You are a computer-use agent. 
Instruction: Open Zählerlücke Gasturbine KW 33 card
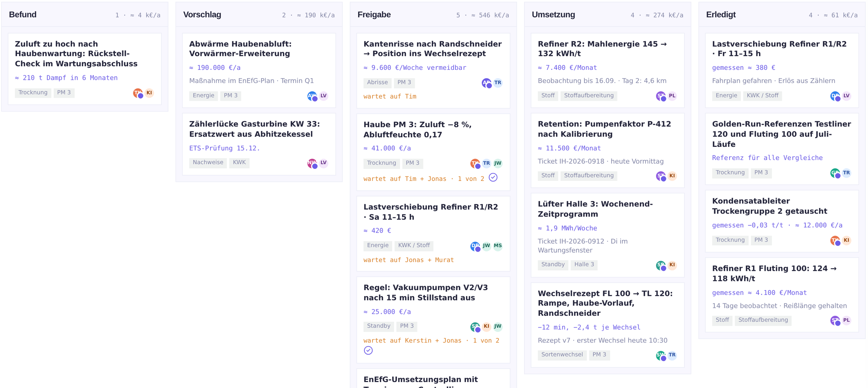[x=259, y=144]
